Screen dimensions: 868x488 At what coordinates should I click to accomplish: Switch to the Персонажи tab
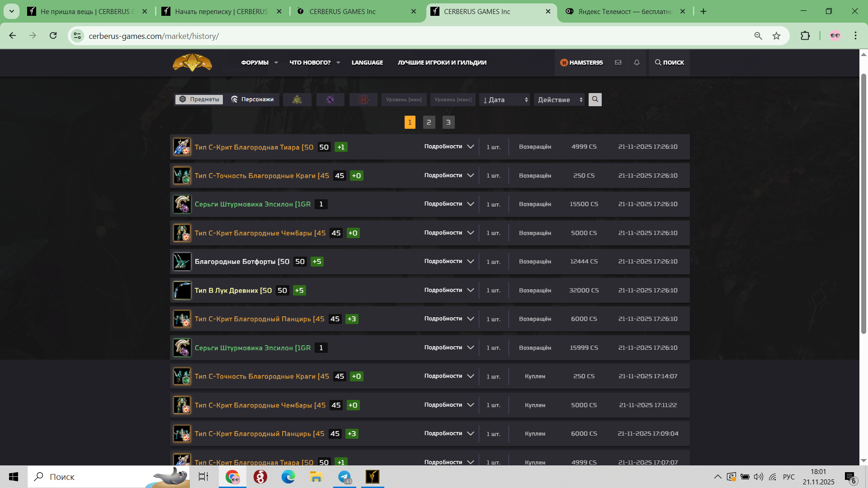pyautogui.click(x=252, y=99)
